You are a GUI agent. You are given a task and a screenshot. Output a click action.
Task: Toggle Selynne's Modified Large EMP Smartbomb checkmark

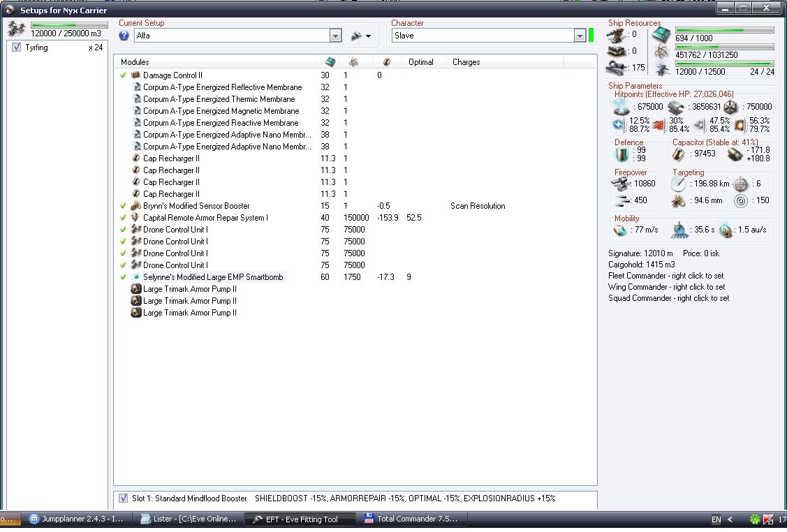click(x=123, y=277)
